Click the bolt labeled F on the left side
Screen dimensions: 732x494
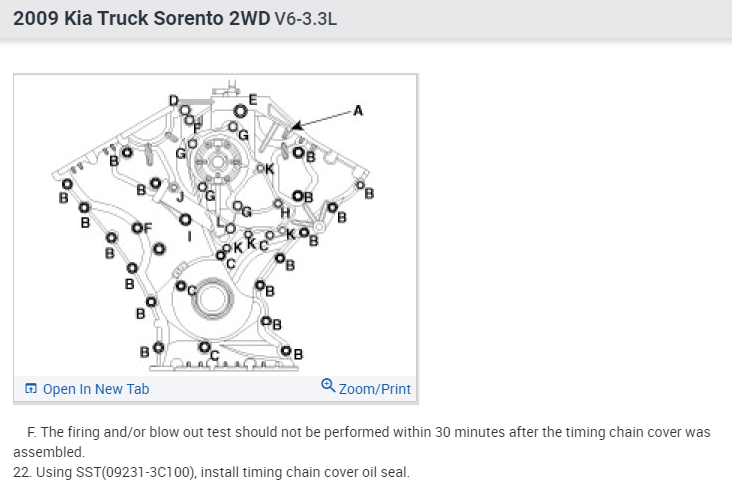[x=137, y=229]
